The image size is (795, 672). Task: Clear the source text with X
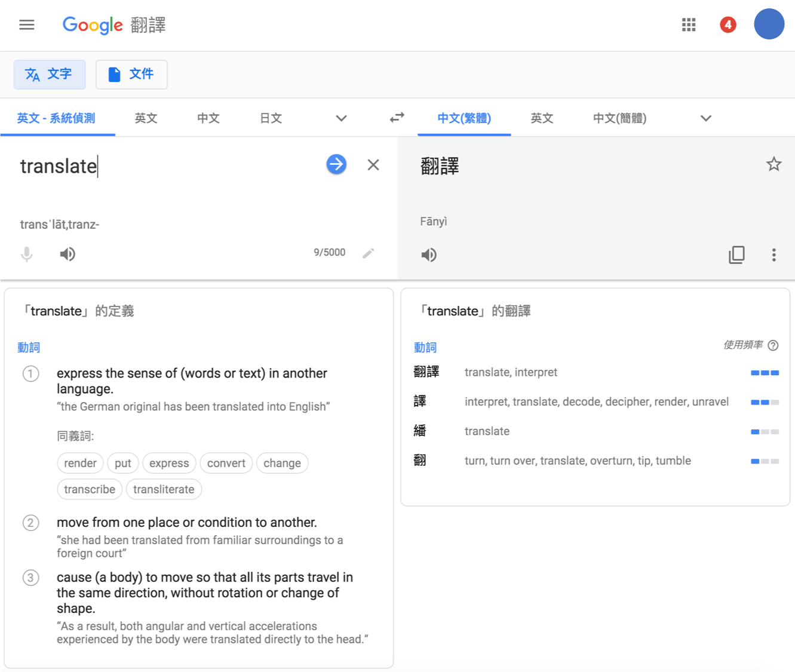[x=373, y=165]
